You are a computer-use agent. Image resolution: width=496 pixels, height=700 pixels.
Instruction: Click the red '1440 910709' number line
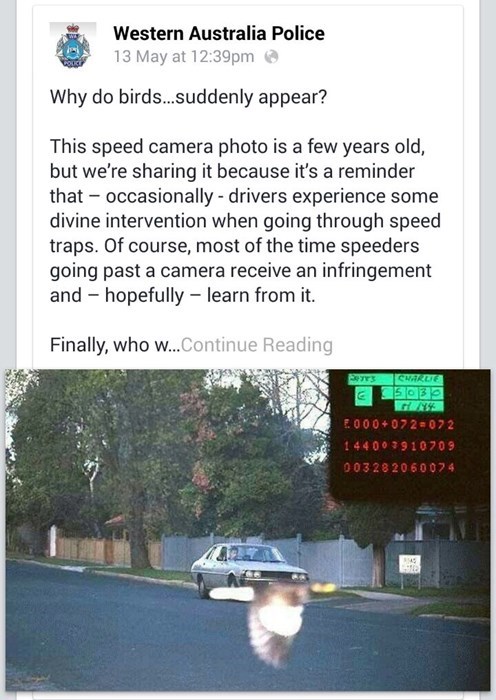point(399,446)
